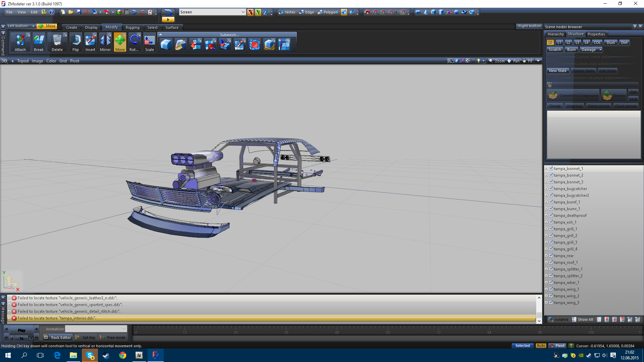Open the View menu
Viewport: 644px width, 362px height.
click(x=21, y=12)
